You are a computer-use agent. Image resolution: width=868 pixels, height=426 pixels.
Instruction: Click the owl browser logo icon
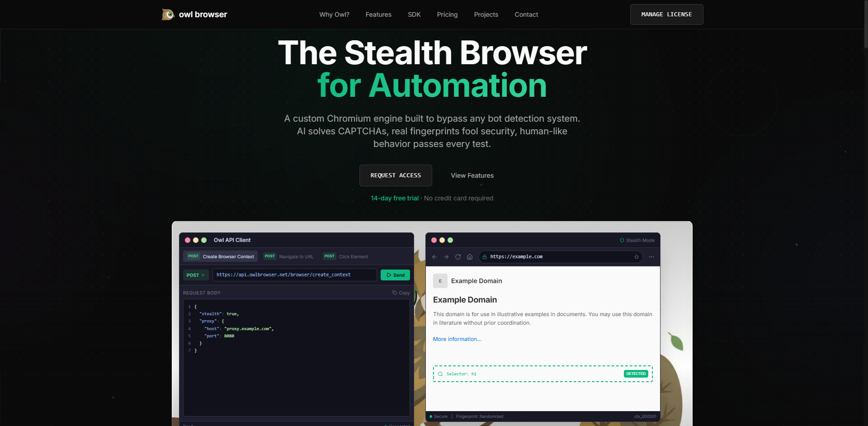click(168, 14)
